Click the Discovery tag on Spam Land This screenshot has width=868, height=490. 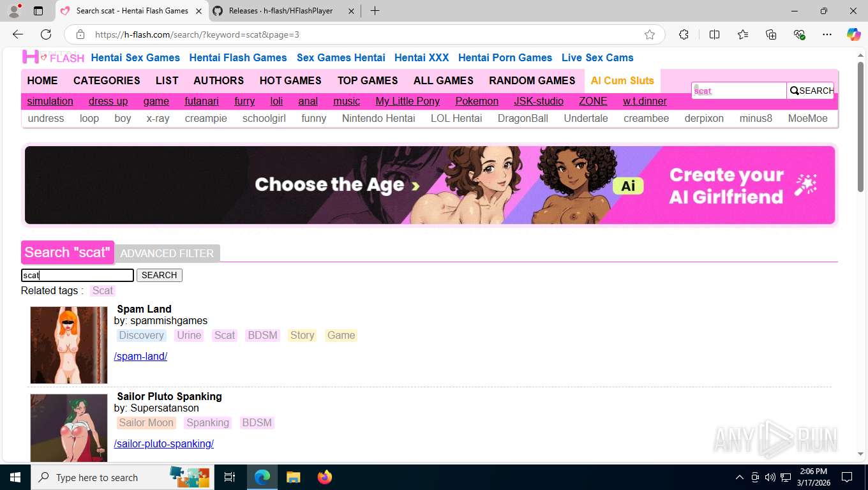(141, 335)
